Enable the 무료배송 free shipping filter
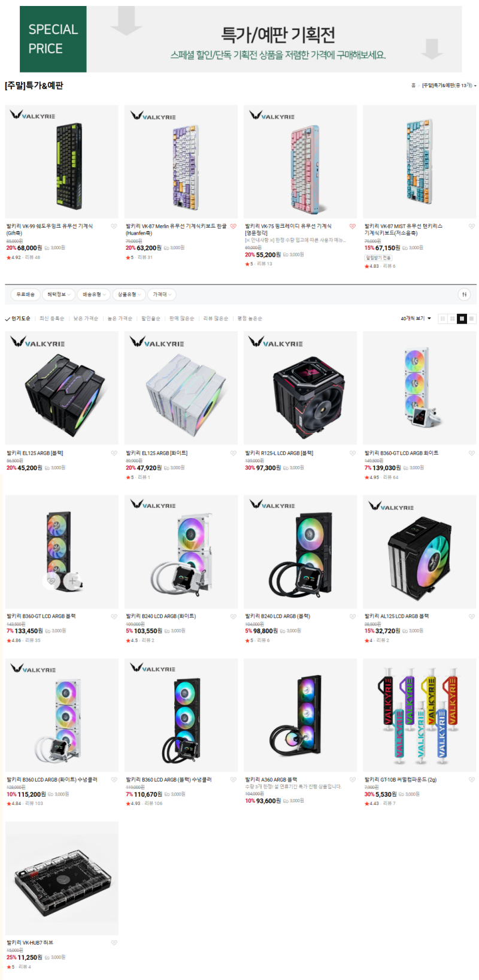This screenshot has height=980, width=479. (x=26, y=295)
